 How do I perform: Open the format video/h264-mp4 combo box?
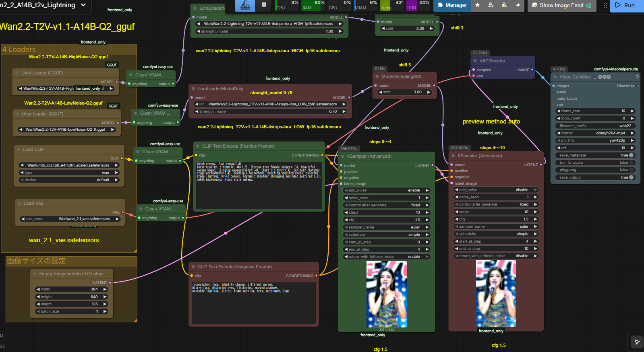(595, 133)
